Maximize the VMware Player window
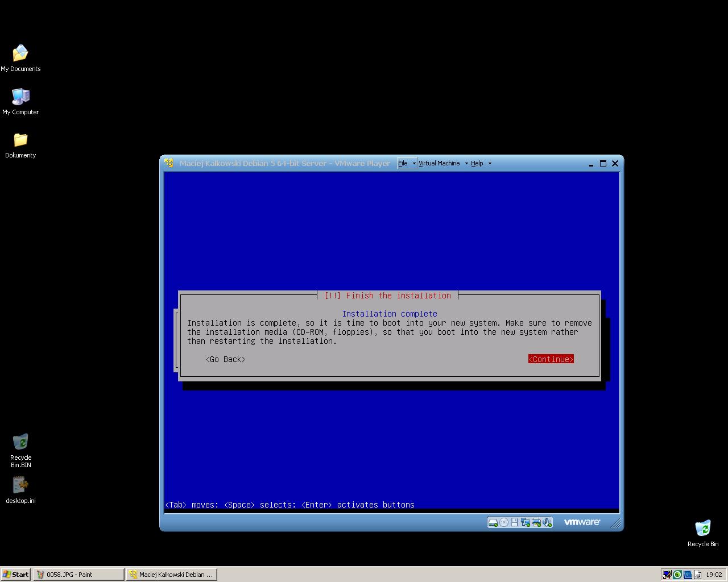 click(x=603, y=164)
